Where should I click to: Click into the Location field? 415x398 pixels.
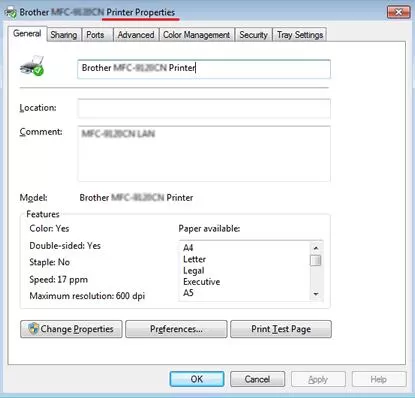[204, 108]
